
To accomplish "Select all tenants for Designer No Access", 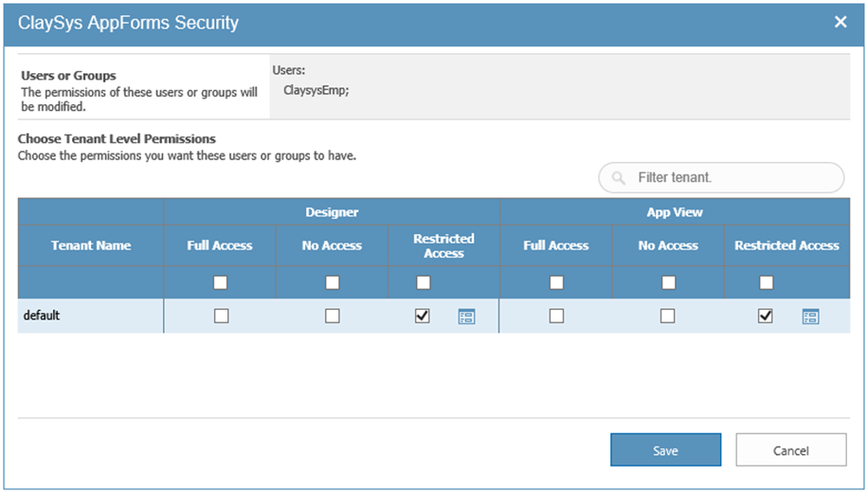I will pyautogui.click(x=333, y=283).
